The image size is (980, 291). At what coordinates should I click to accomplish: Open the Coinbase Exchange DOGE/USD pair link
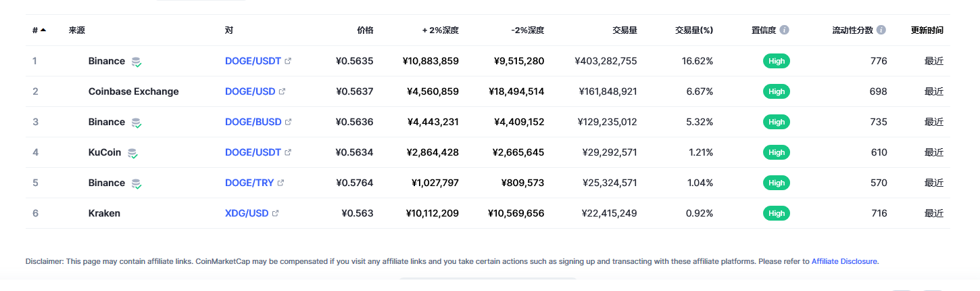[249, 91]
